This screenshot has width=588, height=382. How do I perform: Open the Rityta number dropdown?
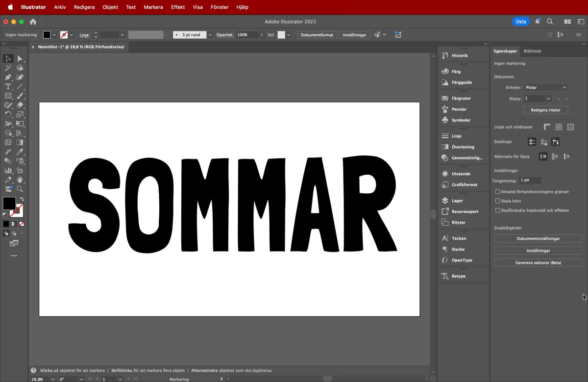click(549, 99)
